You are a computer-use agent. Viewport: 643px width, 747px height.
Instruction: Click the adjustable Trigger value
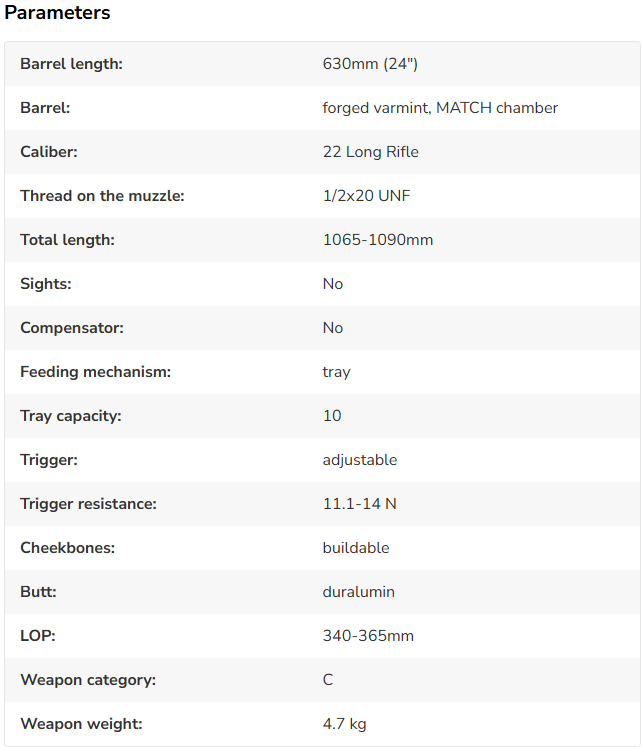coord(360,460)
